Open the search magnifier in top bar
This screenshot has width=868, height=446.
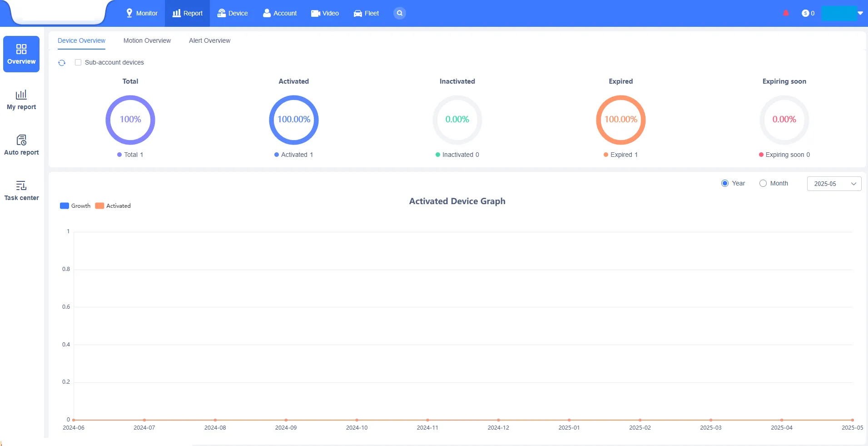click(399, 13)
